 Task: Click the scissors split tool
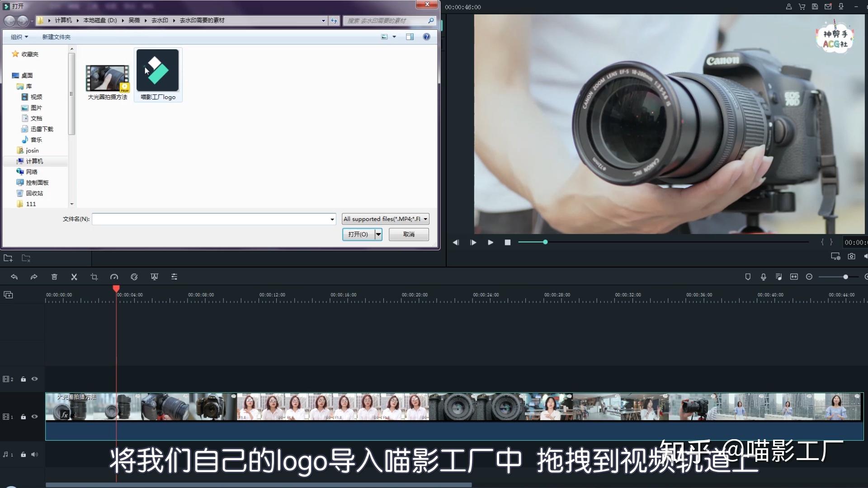pyautogui.click(x=74, y=277)
